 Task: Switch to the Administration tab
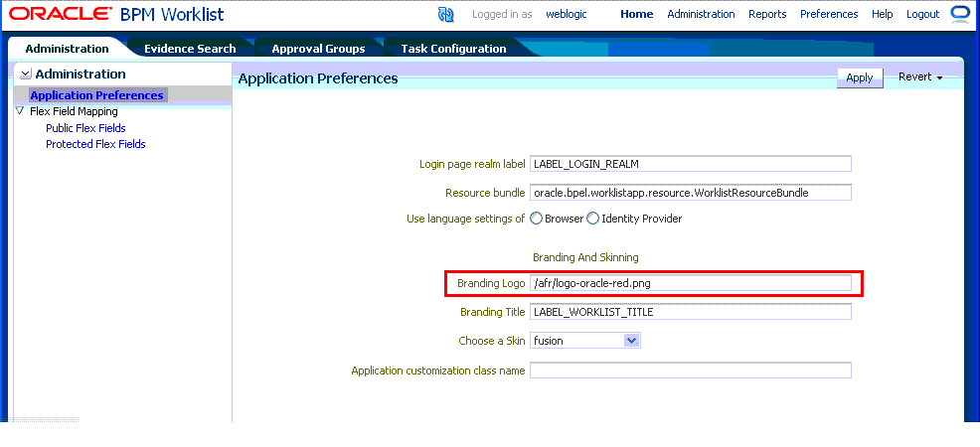coord(67,48)
